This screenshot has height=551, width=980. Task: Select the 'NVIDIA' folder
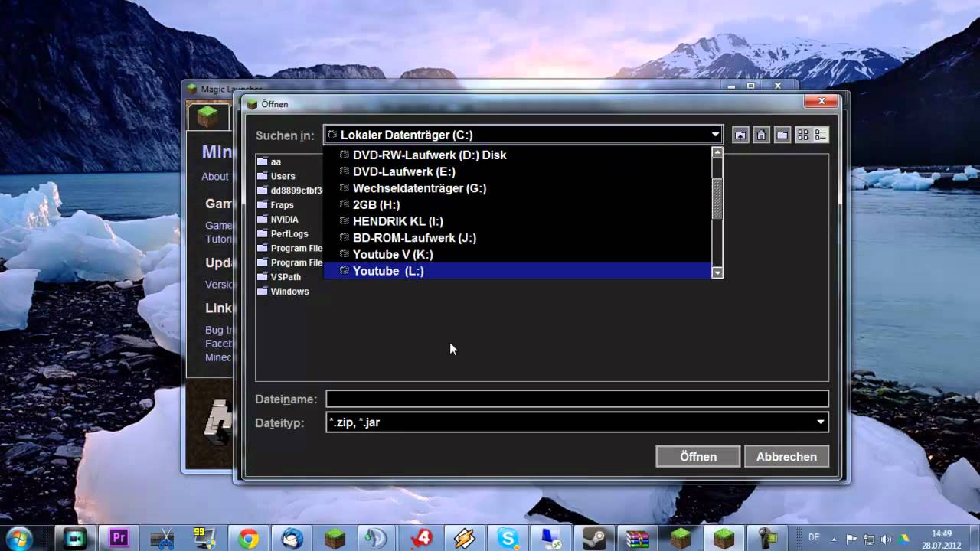tap(278, 220)
